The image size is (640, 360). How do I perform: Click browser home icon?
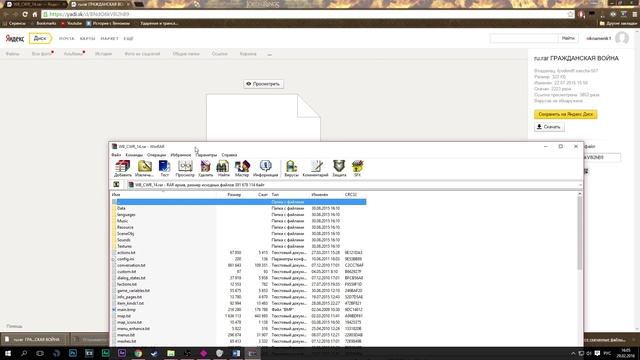tap(35, 14)
